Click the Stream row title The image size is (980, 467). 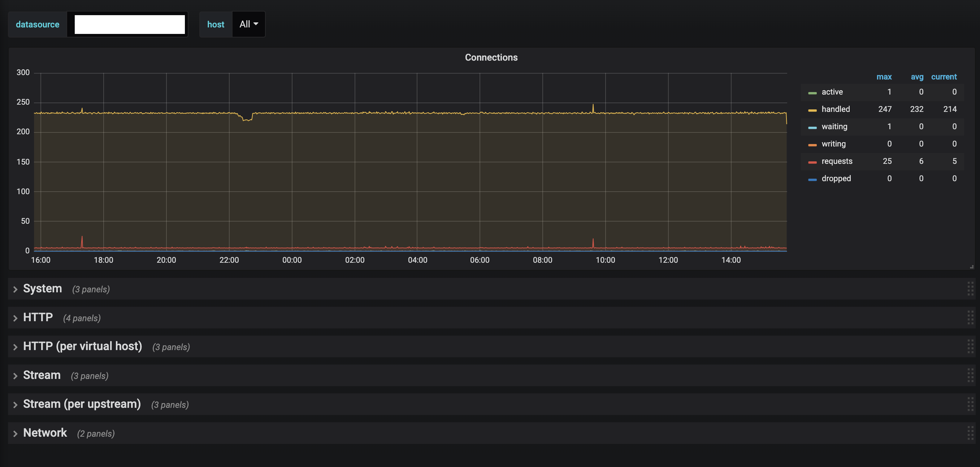[x=42, y=375]
